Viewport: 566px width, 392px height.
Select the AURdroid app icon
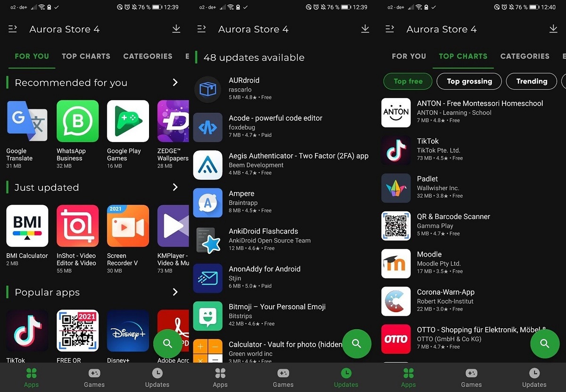208,89
